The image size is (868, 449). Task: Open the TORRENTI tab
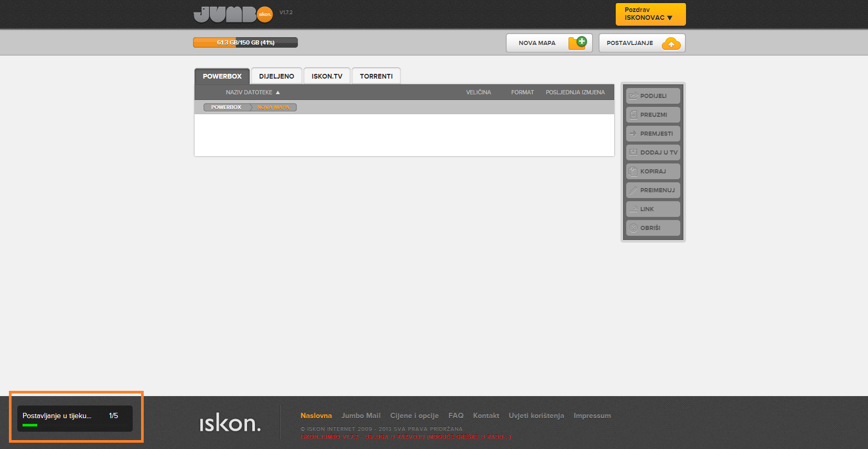376,76
